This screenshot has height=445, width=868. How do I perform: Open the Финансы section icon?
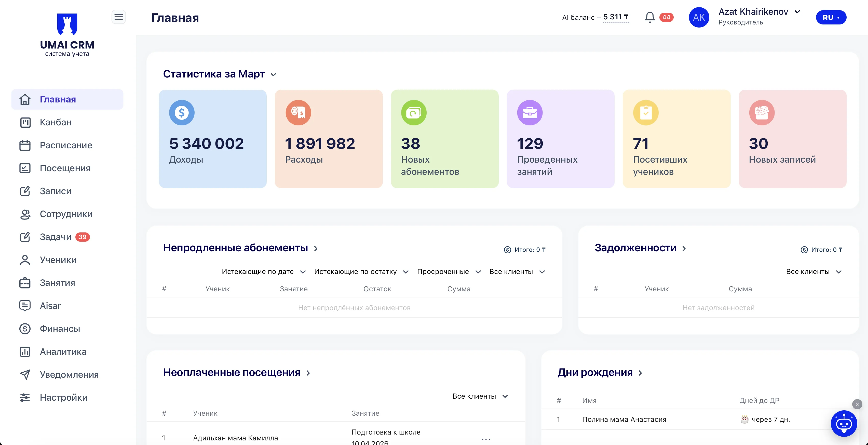pyautogui.click(x=25, y=329)
